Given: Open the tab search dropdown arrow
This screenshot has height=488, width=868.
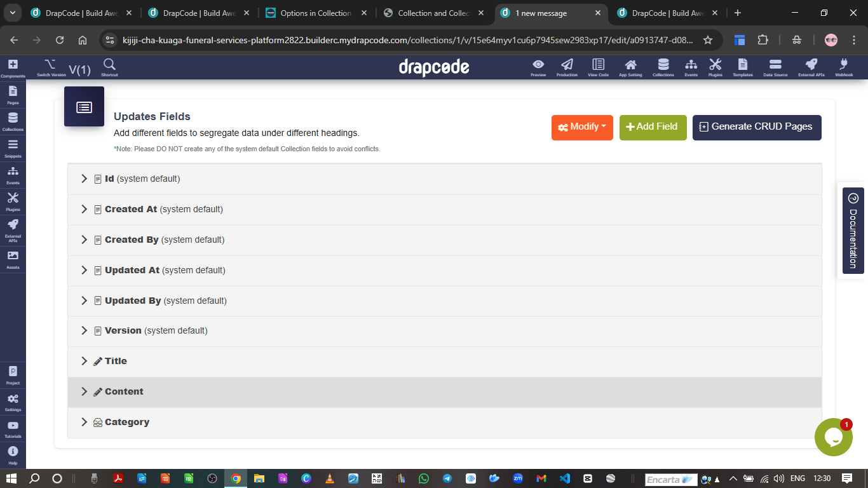Looking at the screenshot, I should pos(13,13).
